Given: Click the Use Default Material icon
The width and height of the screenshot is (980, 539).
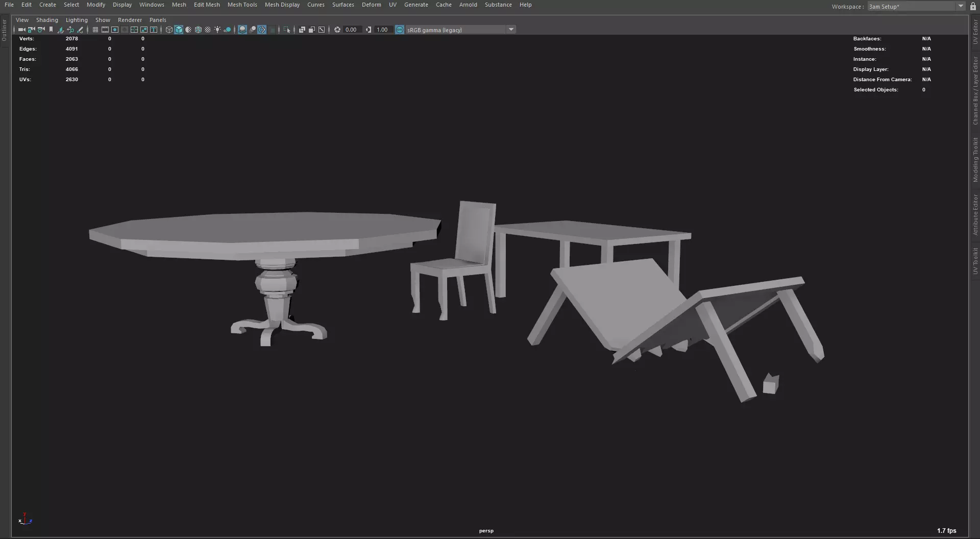Looking at the screenshot, I should pos(188,30).
